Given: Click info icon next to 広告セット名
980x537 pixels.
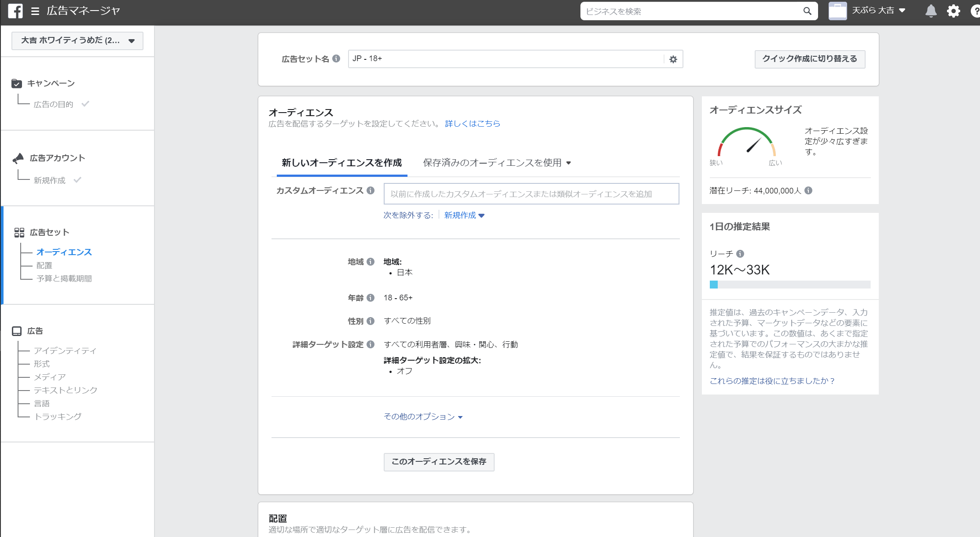Looking at the screenshot, I should point(336,58).
